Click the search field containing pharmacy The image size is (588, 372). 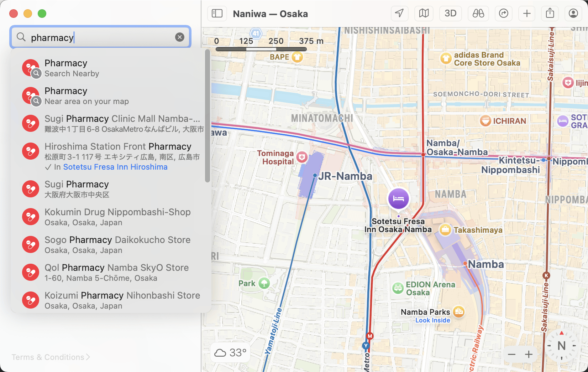tap(100, 37)
